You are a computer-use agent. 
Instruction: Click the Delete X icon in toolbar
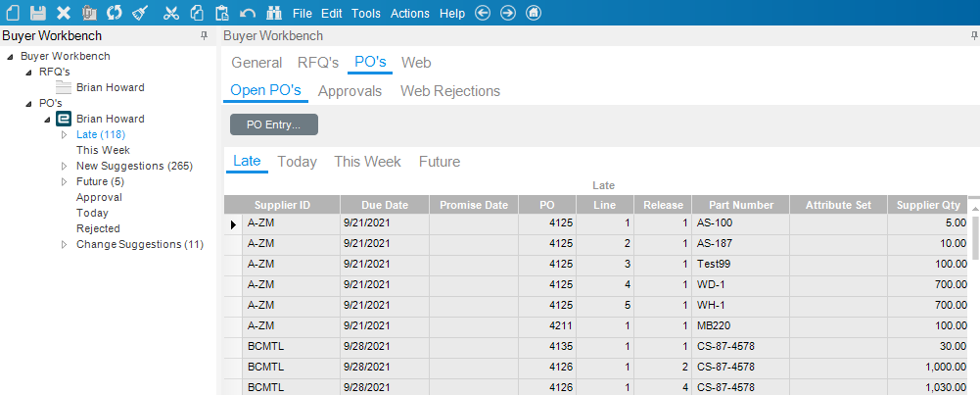(x=64, y=13)
